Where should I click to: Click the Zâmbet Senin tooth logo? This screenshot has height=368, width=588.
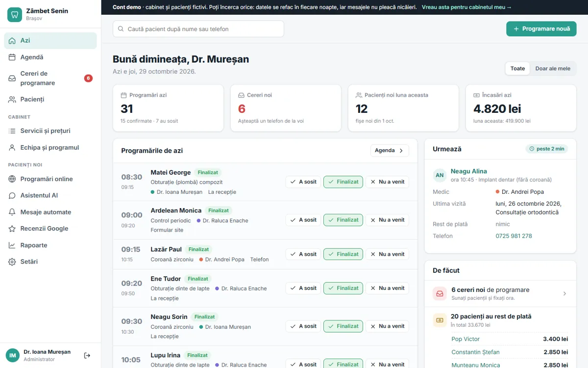click(15, 14)
